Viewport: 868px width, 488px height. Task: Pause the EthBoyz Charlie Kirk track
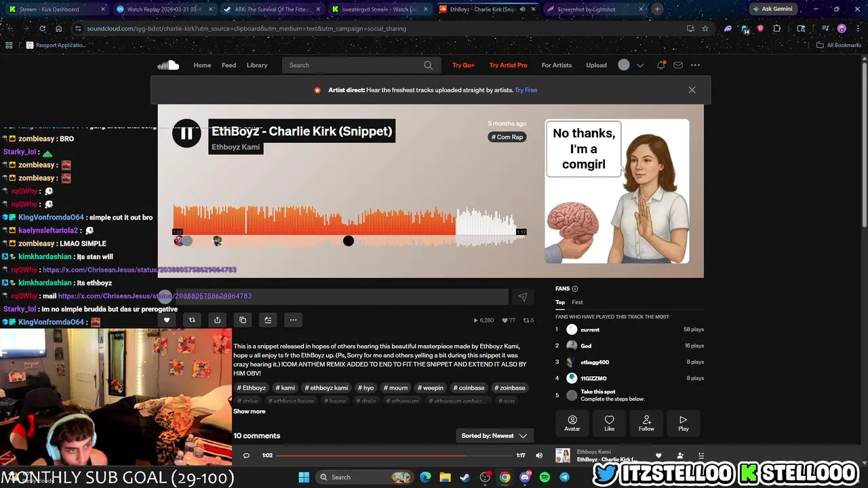[x=186, y=134]
